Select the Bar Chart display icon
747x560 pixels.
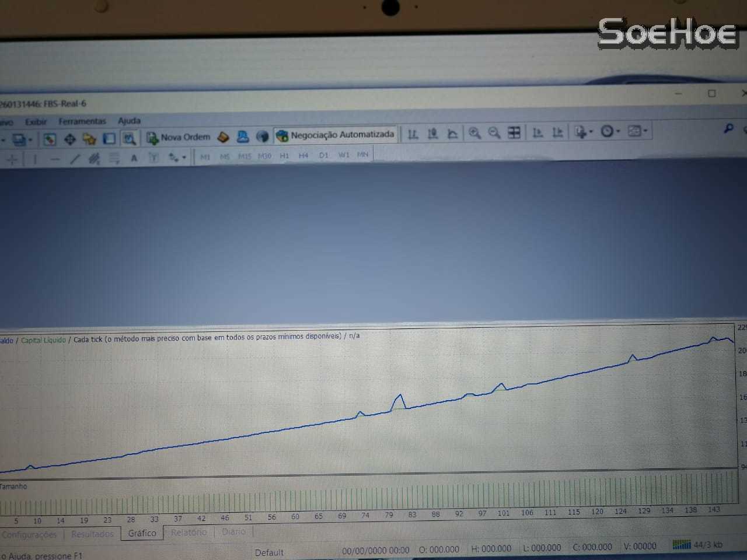coord(413,134)
